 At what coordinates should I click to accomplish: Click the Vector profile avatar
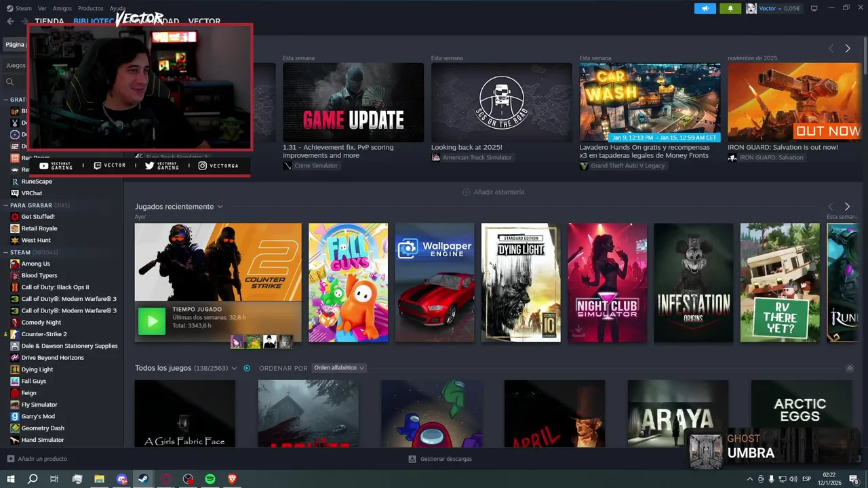(751, 8)
